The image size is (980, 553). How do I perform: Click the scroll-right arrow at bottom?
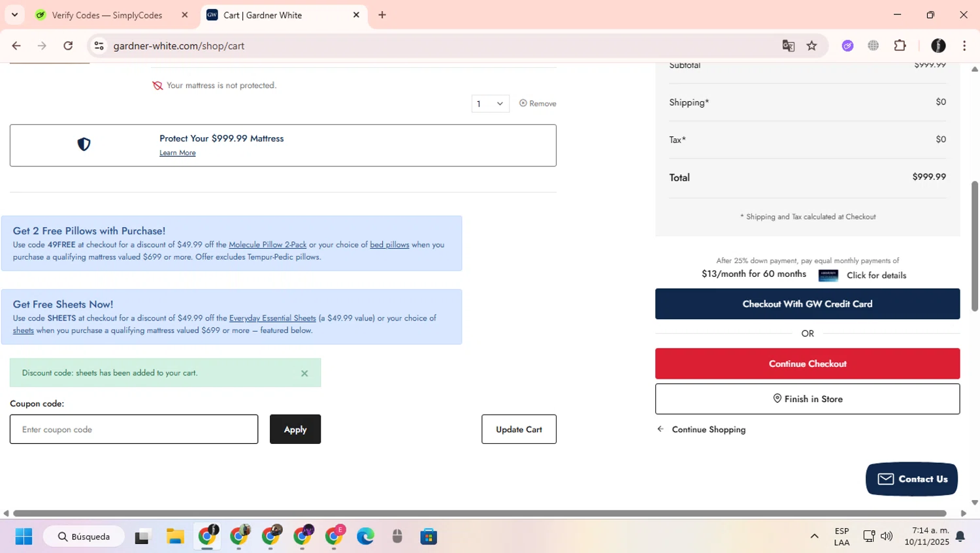[963, 513]
